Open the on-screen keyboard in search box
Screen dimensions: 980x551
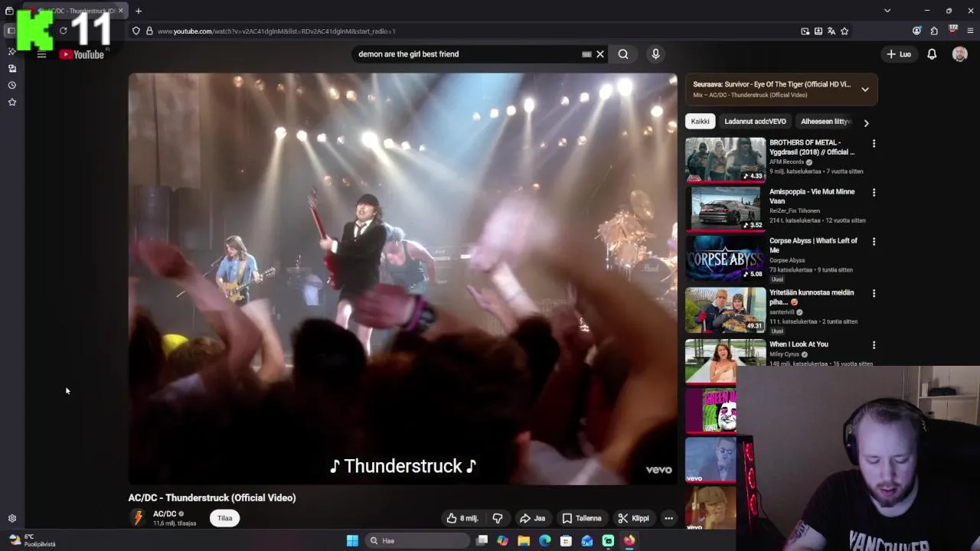point(586,54)
